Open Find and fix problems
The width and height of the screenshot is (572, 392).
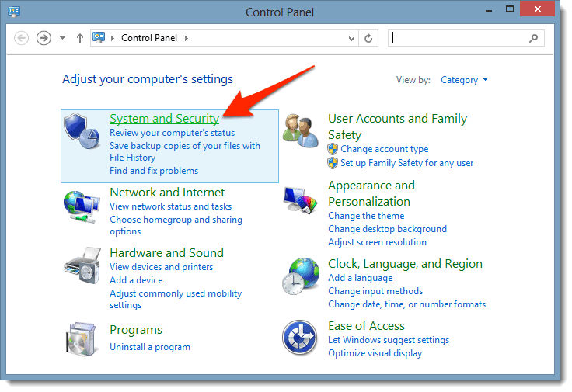point(154,171)
